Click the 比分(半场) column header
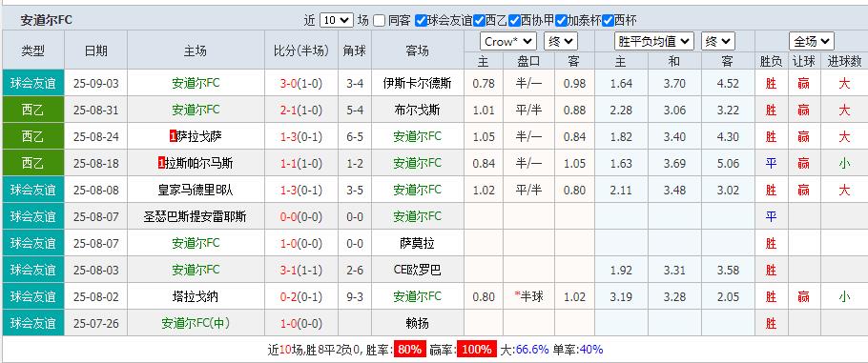 tap(301, 50)
